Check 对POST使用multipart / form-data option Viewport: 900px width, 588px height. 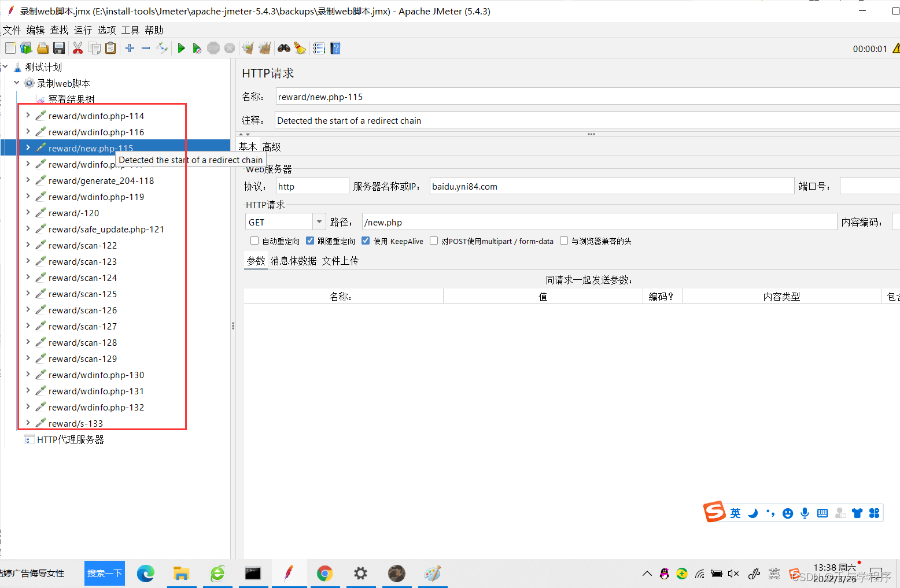coord(434,241)
